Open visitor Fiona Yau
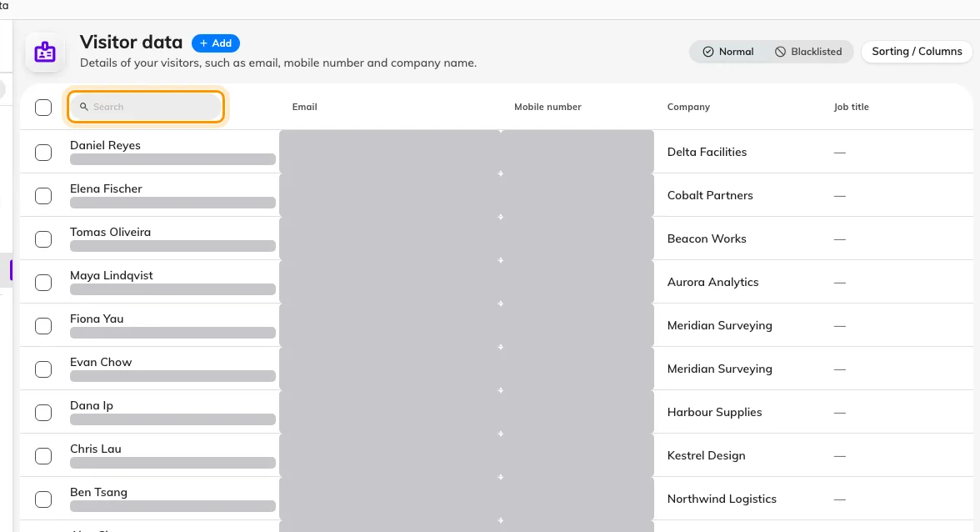 point(97,319)
